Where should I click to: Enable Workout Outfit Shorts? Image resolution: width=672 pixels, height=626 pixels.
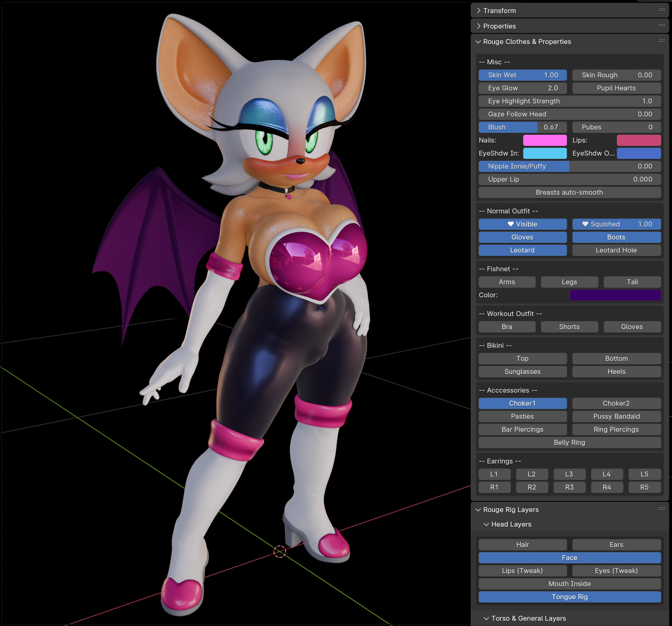tap(570, 327)
